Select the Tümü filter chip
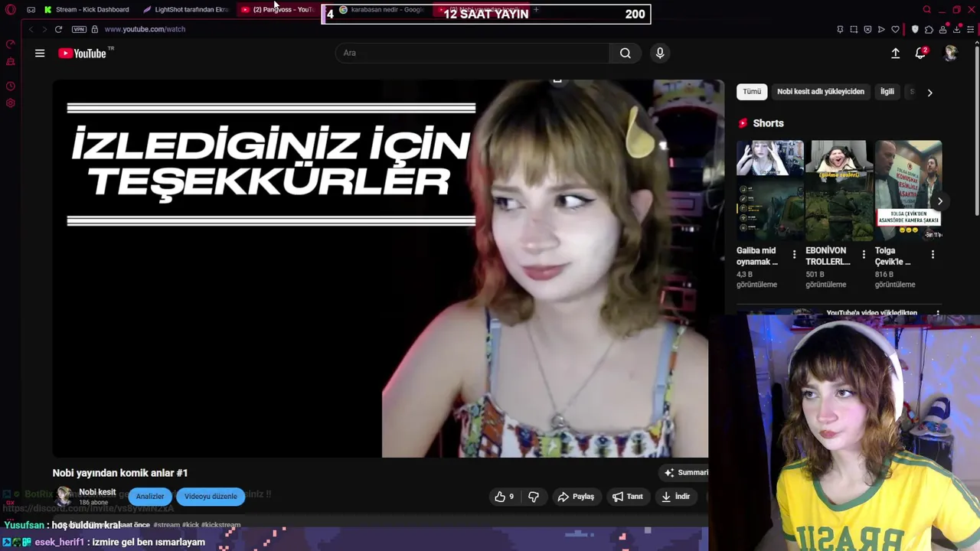 point(752,91)
